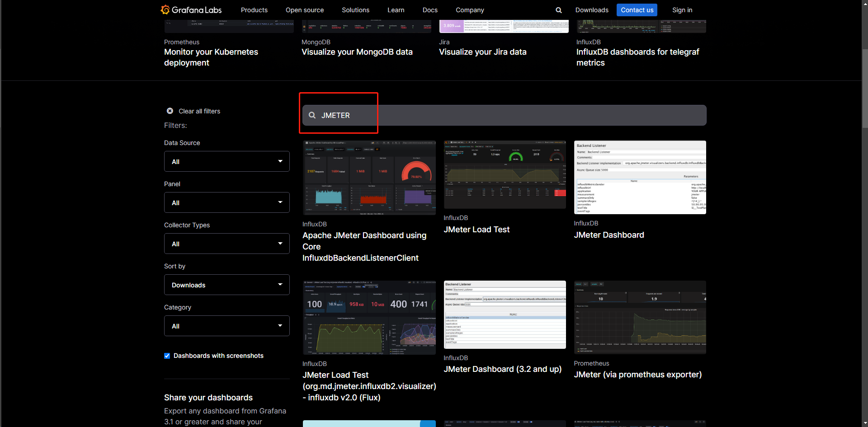
Task: Click the clear filters X icon
Action: (170, 111)
